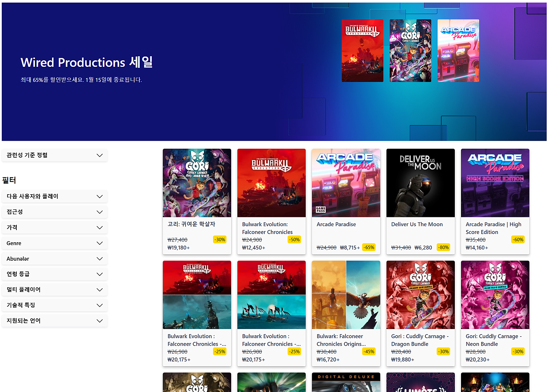
Task: Click the Arcade Paradise cover in the banner
Action: coord(458,51)
